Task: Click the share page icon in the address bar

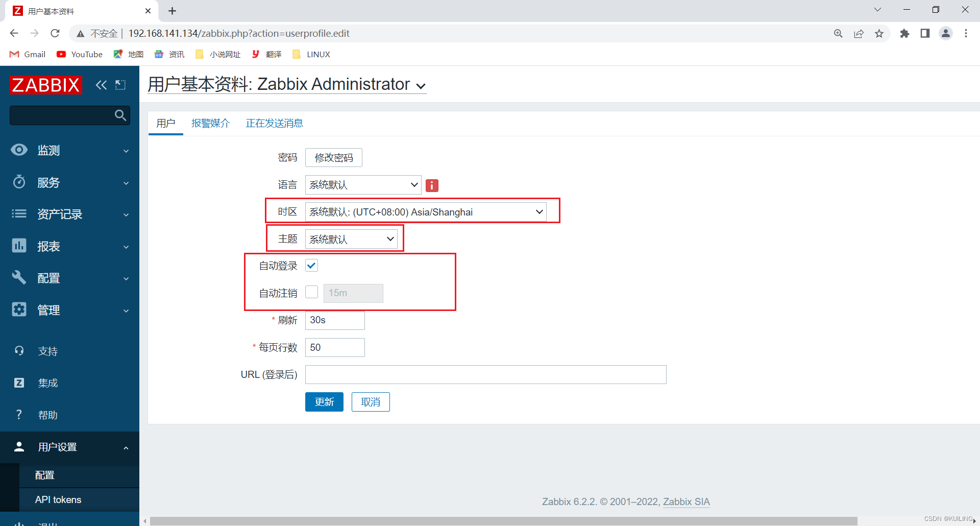Action: 859,33
